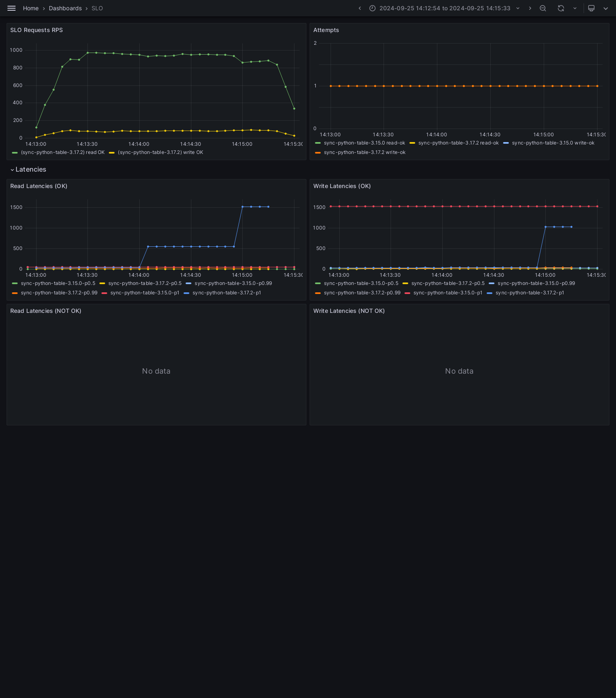Image resolution: width=616 pixels, height=698 pixels.
Task: Refresh the dashboard
Action: click(561, 8)
